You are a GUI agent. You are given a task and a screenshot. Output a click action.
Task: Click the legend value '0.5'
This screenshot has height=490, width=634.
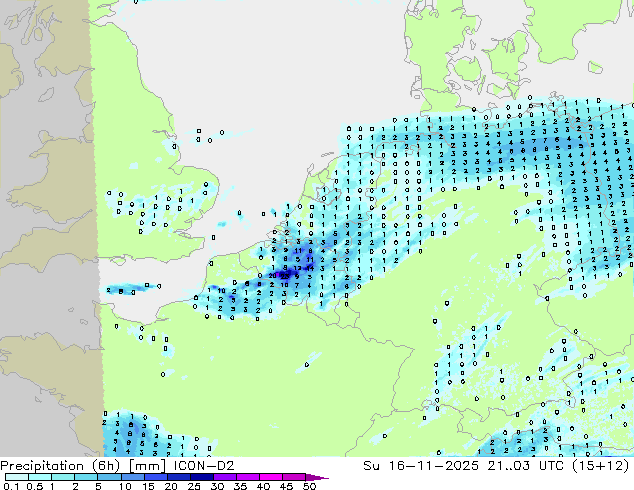35,486
